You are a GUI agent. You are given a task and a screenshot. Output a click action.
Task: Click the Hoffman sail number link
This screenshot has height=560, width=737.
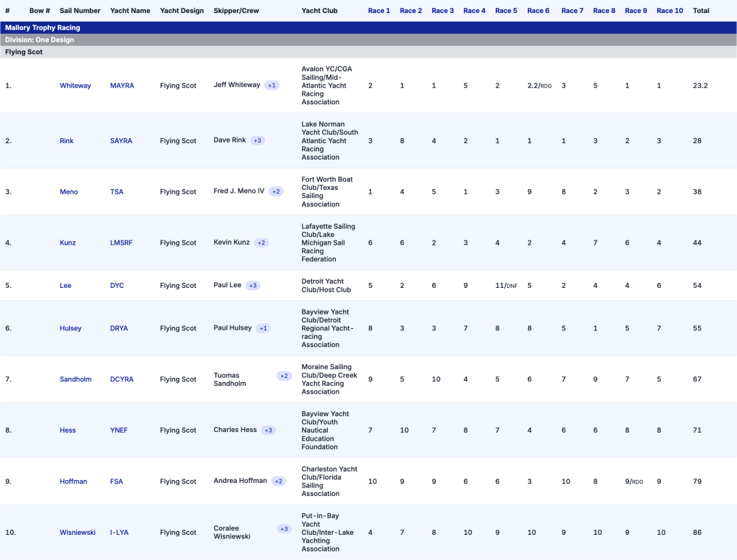click(73, 482)
